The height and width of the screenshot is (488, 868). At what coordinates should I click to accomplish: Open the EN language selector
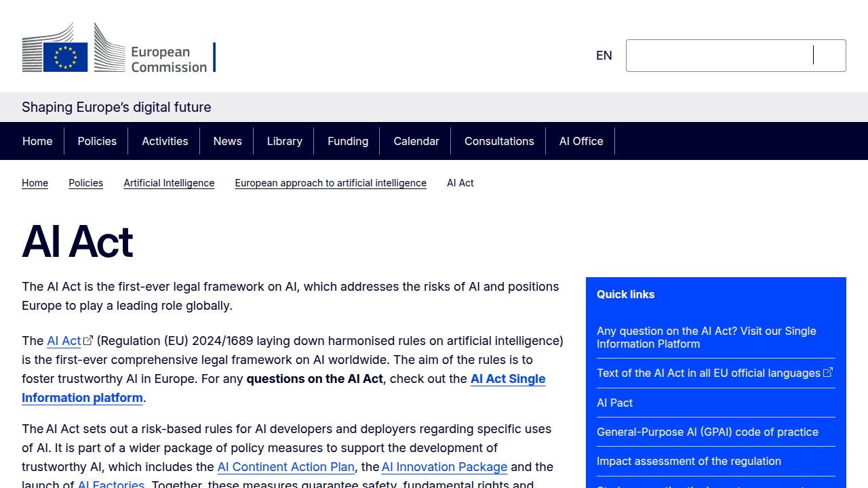coord(604,56)
